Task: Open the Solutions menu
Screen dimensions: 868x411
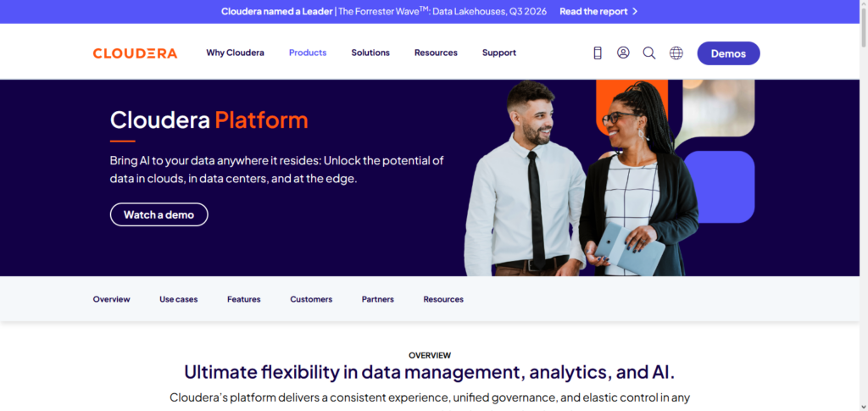Action: [x=370, y=53]
